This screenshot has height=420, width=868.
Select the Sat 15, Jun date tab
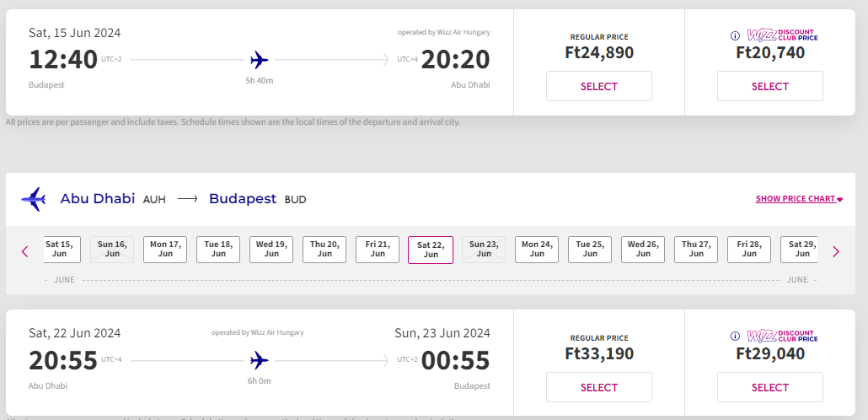click(59, 249)
